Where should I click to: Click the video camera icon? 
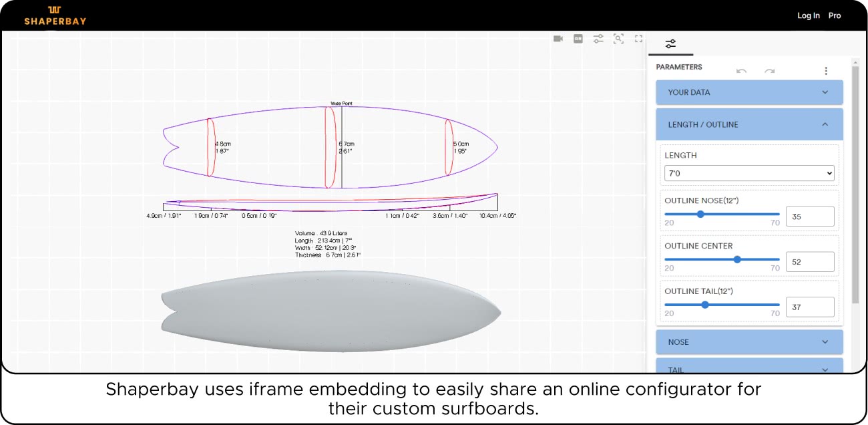tap(558, 39)
